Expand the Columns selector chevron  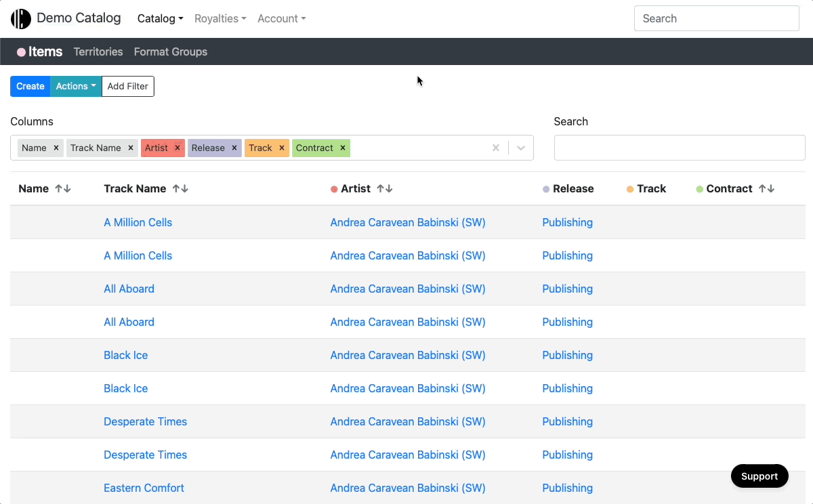(521, 148)
